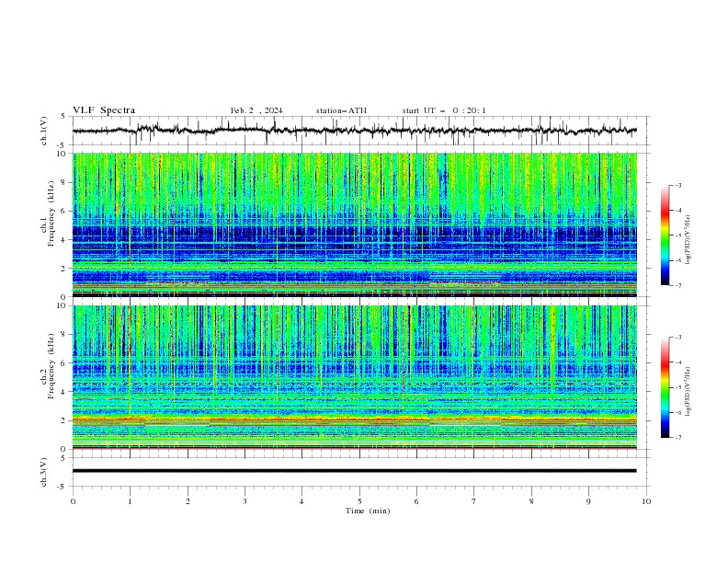Screen dimensions: 728x563
Task: Click the log(PSD) label beside ch.2 colorbar
Action: 688,391
